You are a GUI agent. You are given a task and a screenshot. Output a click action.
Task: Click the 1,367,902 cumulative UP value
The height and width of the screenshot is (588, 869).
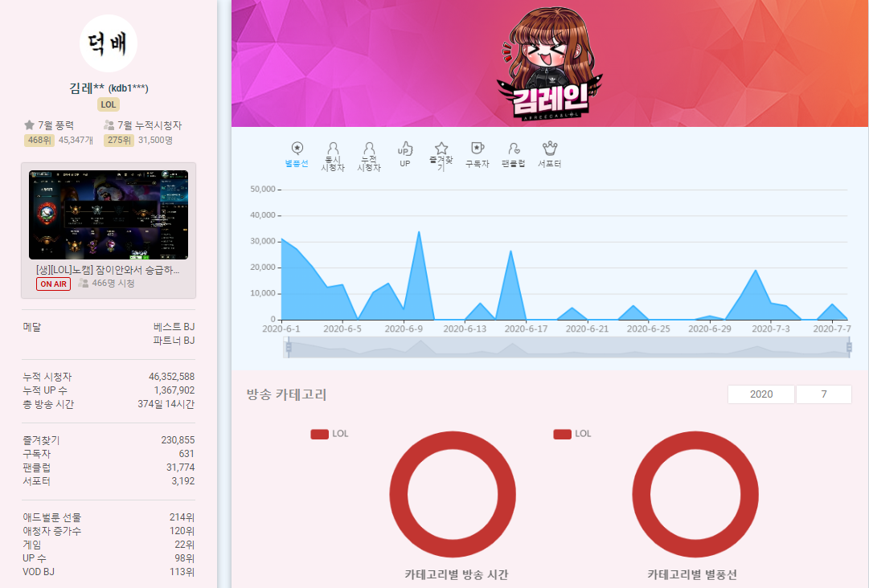(x=174, y=390)
